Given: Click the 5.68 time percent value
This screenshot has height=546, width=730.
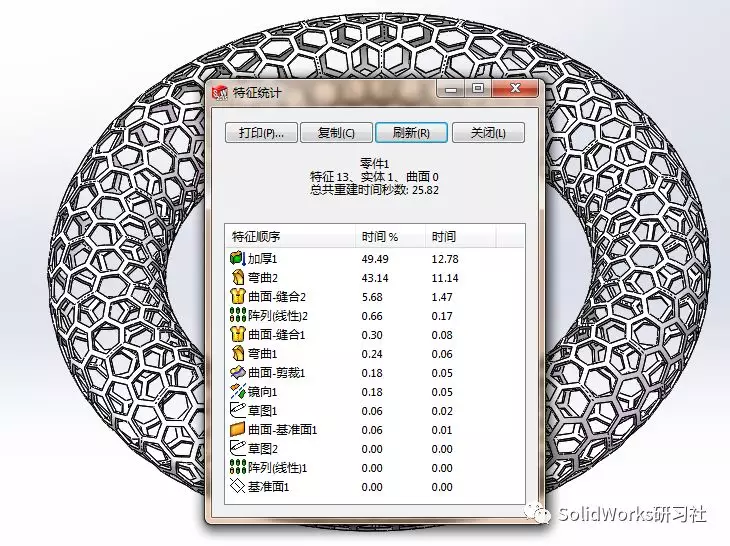Looking at the screenshot, I should (372, 297).
